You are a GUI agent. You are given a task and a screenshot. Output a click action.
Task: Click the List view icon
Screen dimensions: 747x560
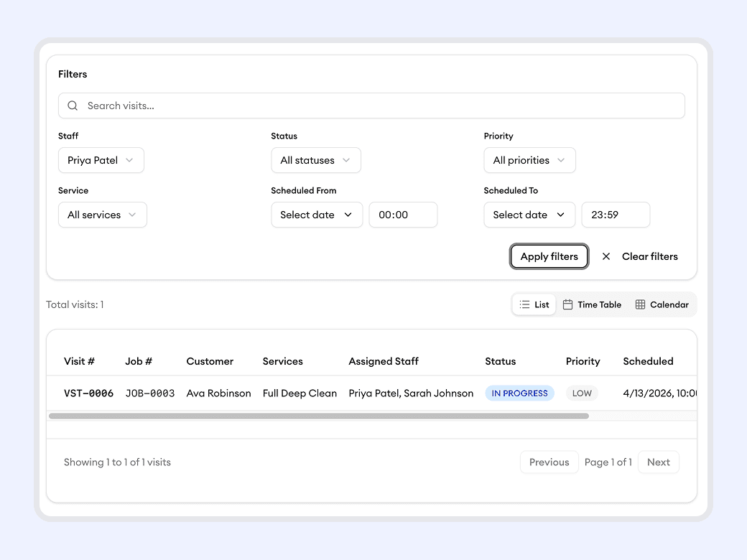click(x=524, y=304)
